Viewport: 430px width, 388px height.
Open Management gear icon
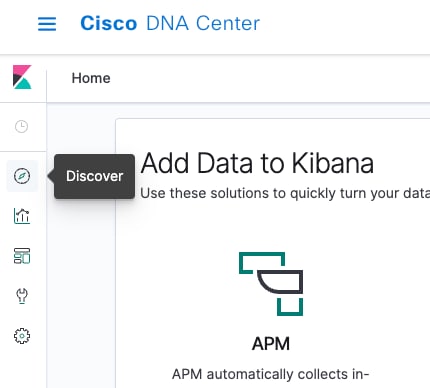click(22, 336)
